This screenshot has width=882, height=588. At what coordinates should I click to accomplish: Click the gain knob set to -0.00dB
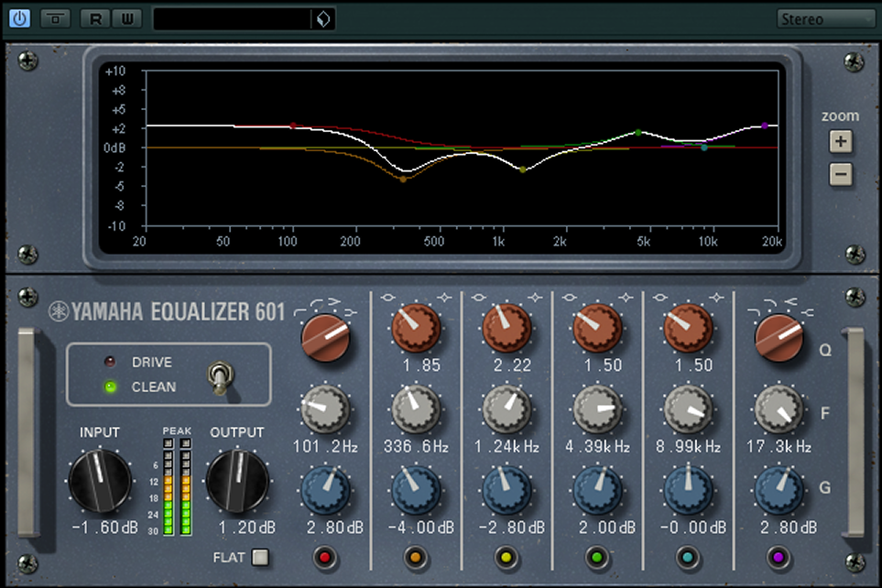coord(688,490)
